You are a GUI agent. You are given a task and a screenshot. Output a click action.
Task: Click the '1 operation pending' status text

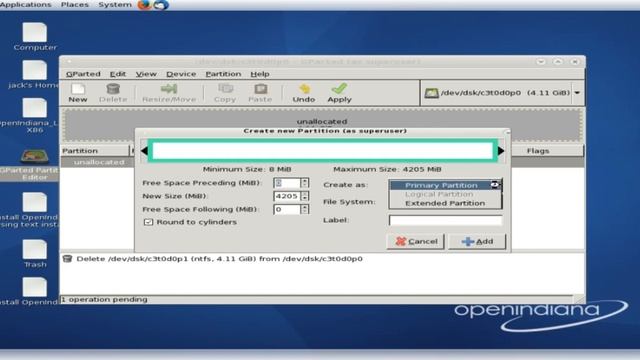click(x=104, y=299)
